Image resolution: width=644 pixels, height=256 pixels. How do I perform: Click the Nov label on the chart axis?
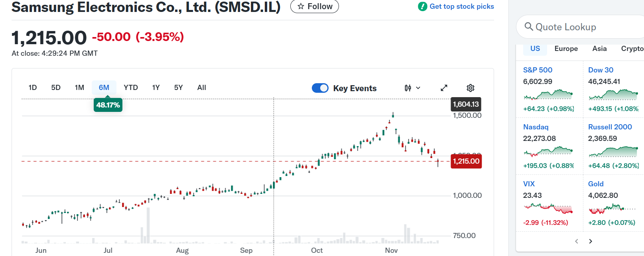pos(391,250)
